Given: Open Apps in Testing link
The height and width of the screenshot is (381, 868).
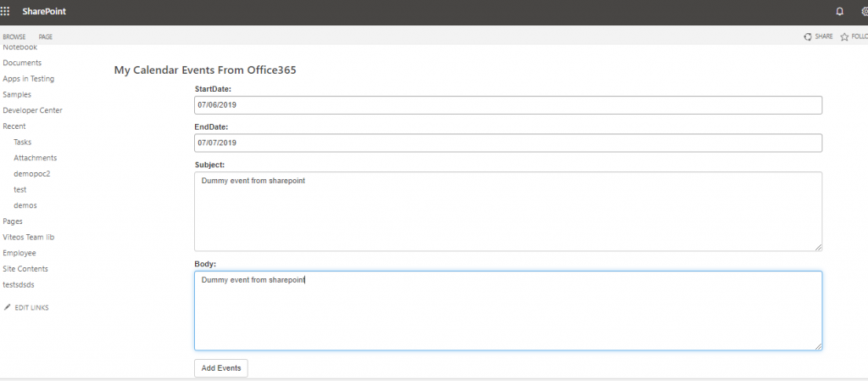Looking at the screenshot, I should [29, 79].
